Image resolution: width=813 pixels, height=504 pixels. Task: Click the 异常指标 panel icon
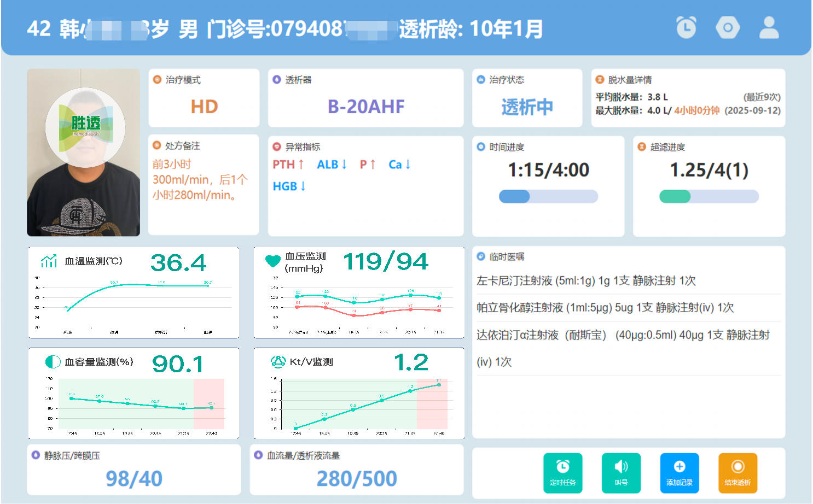(x=276, y=146)
